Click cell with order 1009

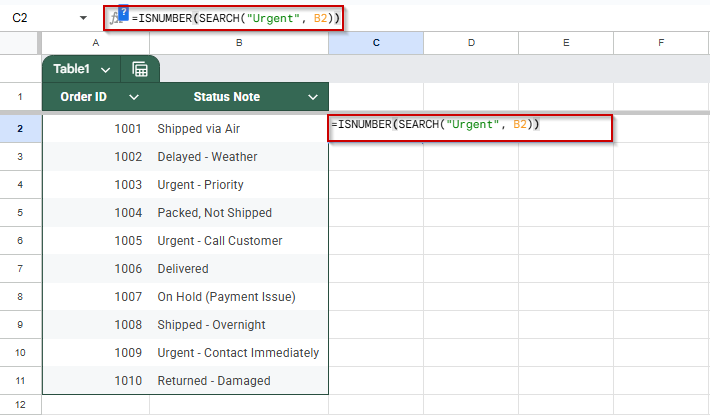pyautogui.click(x=96, y=353)
